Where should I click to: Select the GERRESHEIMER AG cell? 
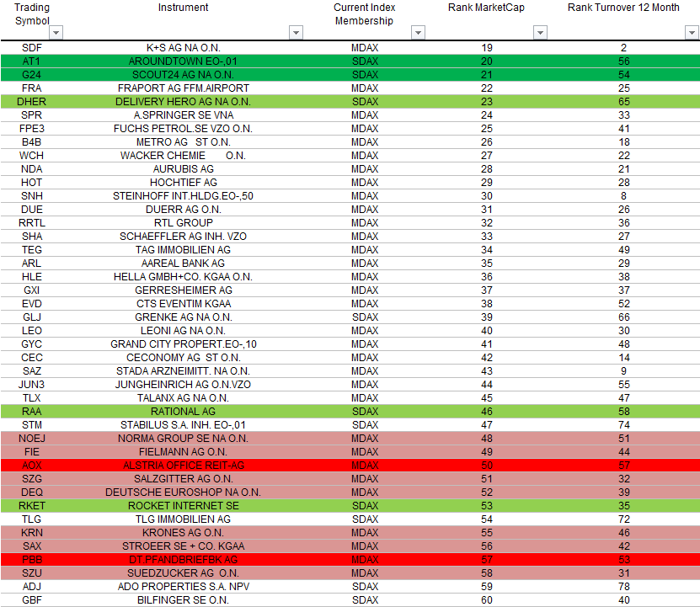click(x=183, y=290)
